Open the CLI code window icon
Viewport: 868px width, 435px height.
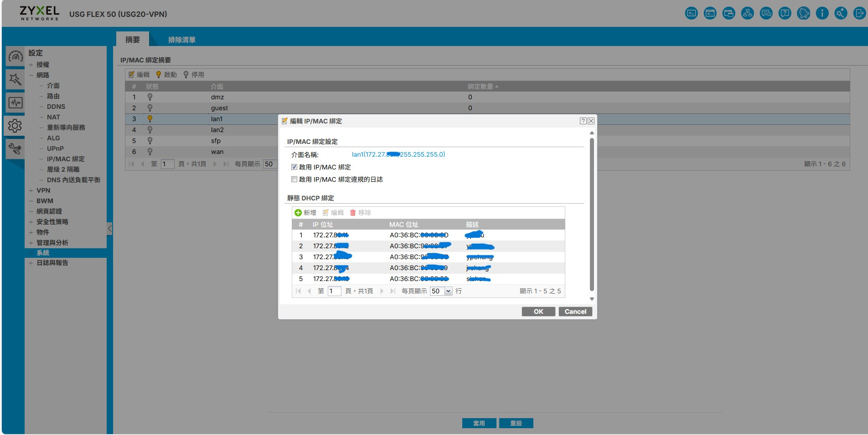710,13
